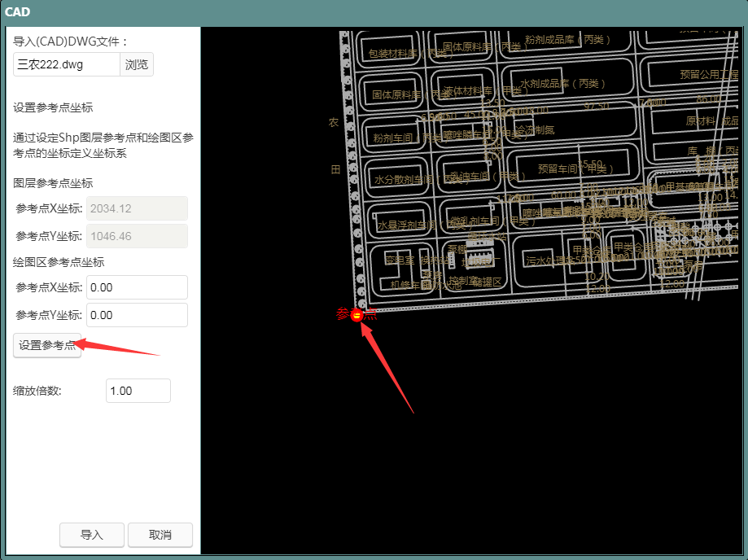Select the 缩放倍数 scale factor field
This screenshot has width=748, height=560.
(x=138, y=391)
